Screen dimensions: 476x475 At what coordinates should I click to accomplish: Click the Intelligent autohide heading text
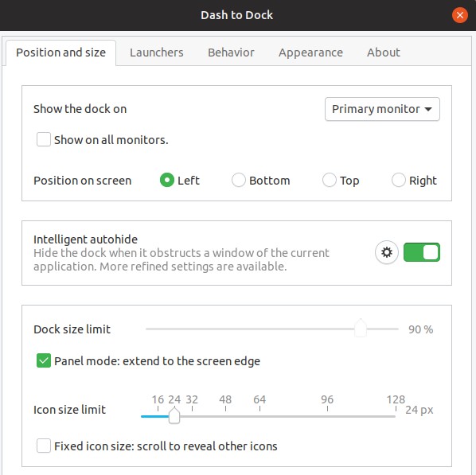click(85, 239)
